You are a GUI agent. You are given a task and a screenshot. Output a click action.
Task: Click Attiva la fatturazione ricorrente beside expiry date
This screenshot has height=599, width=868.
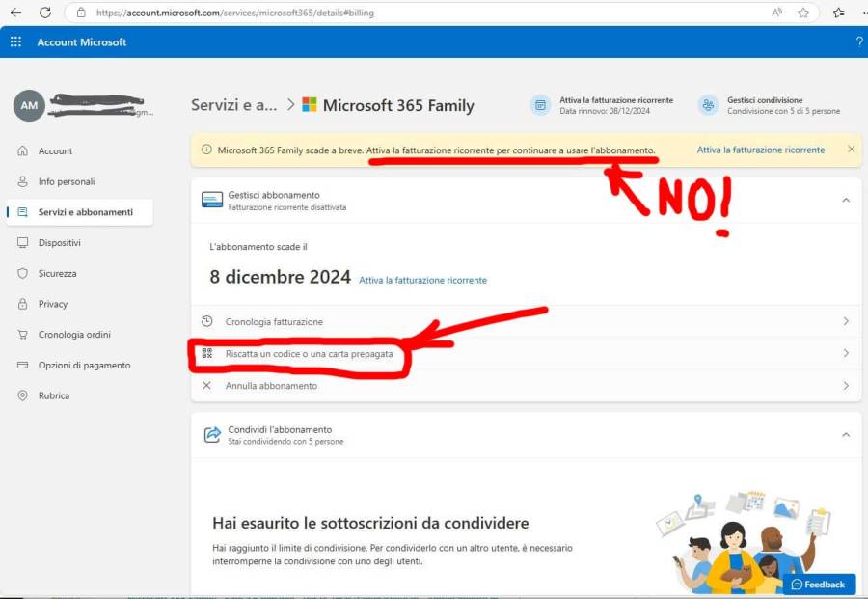[x=422, y=280]
